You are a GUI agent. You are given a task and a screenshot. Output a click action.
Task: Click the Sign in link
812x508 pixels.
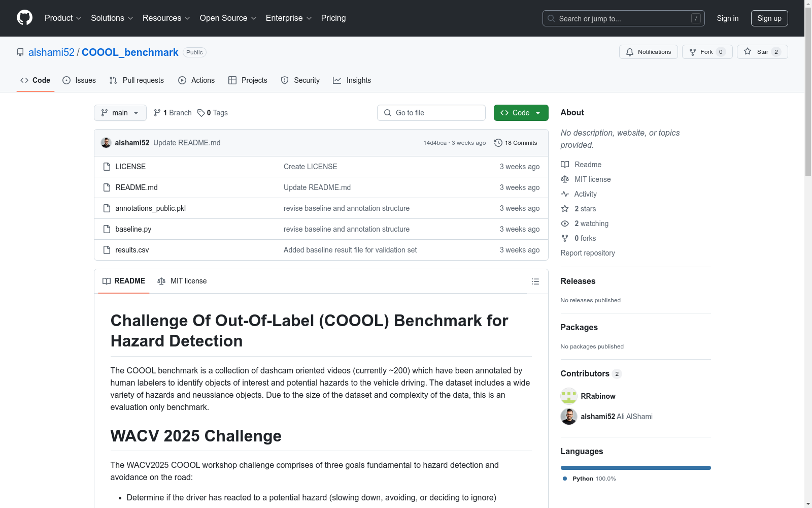click(728, 18)
